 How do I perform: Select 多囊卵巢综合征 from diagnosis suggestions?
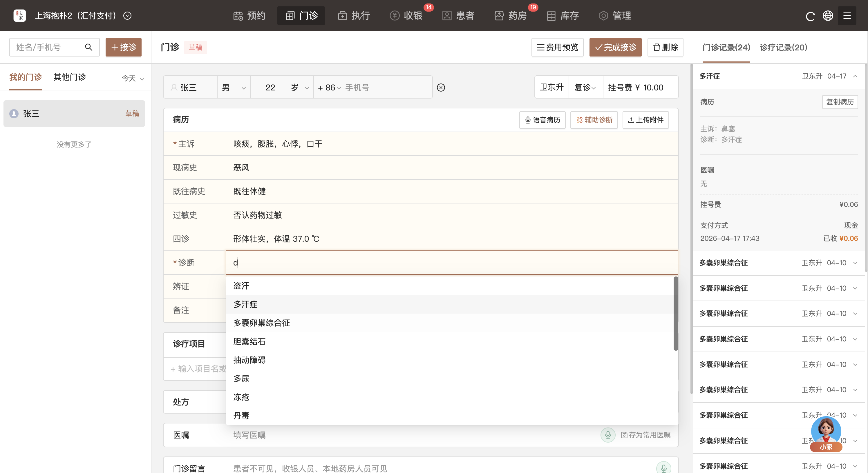click(x=261, y=323)
